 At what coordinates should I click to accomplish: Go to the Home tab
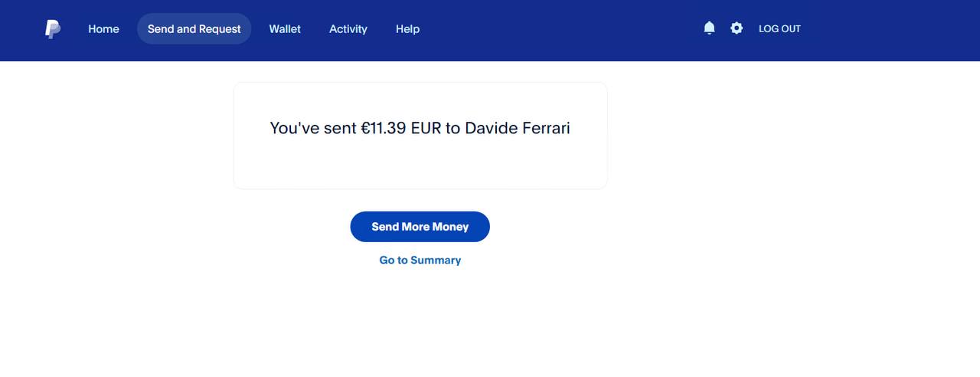(x=103, y=29)
